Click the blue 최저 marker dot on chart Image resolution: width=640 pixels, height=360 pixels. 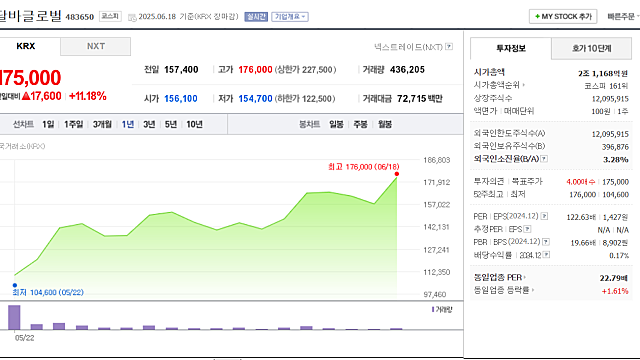tap(15, 285)
